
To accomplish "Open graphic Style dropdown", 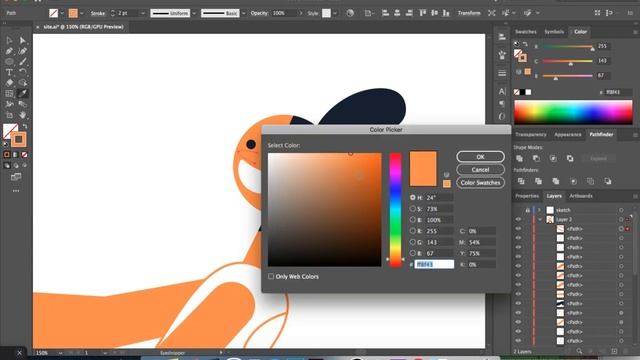I will pyautogui.click(x=335, y=13).
